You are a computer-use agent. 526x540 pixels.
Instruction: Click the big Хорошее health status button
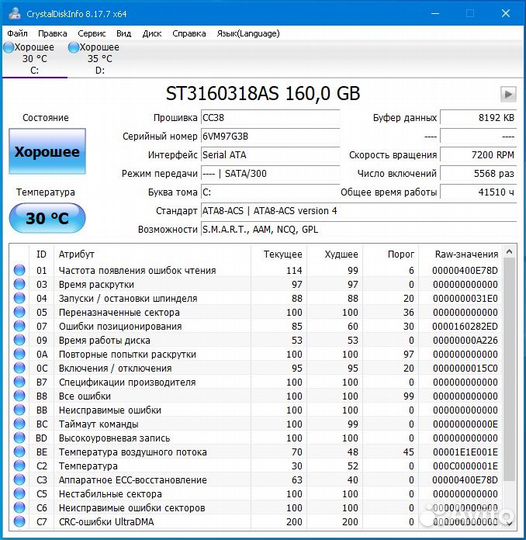[x=47, y=152]
